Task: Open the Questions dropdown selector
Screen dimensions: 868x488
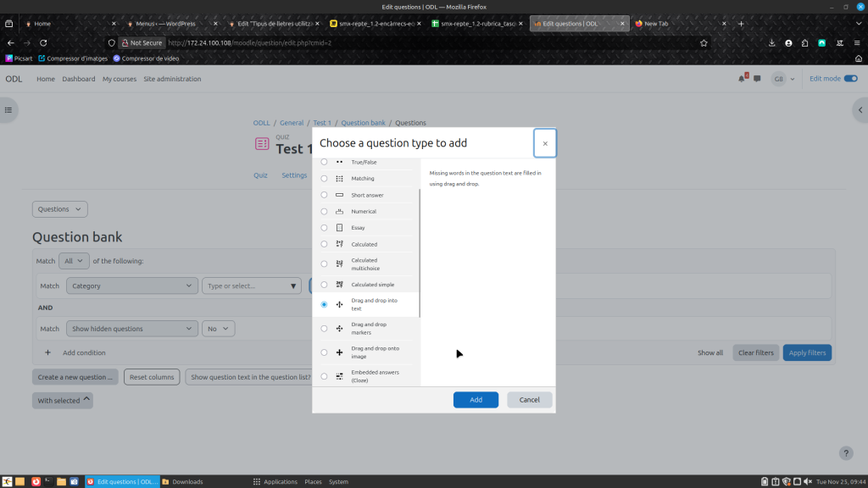Action: pos(59,209)
